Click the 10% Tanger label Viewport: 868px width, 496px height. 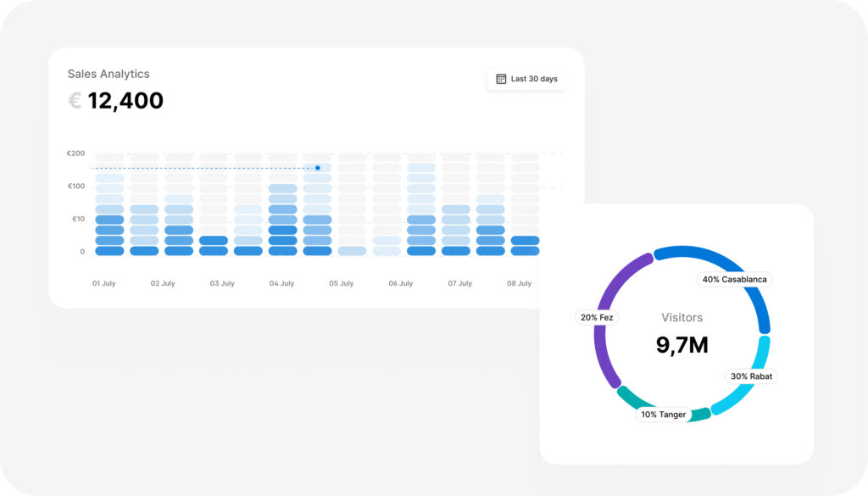click(x=663, y=415)
